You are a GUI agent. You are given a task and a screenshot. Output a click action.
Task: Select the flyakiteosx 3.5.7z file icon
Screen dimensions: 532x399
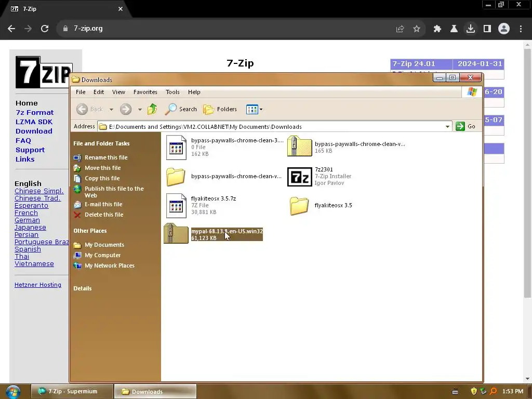point(176,206)
